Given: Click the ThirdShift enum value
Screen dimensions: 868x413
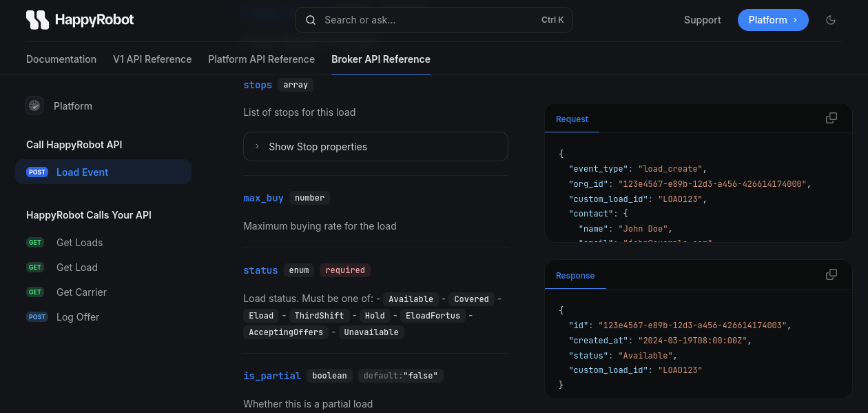Looking at the screenshot, I should pos(319,316).
